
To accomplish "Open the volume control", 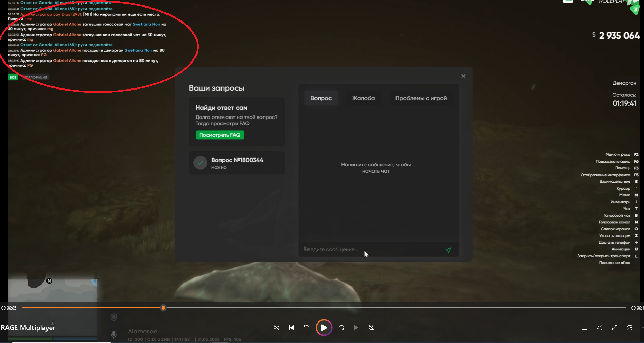I will (x=600, y=328).
